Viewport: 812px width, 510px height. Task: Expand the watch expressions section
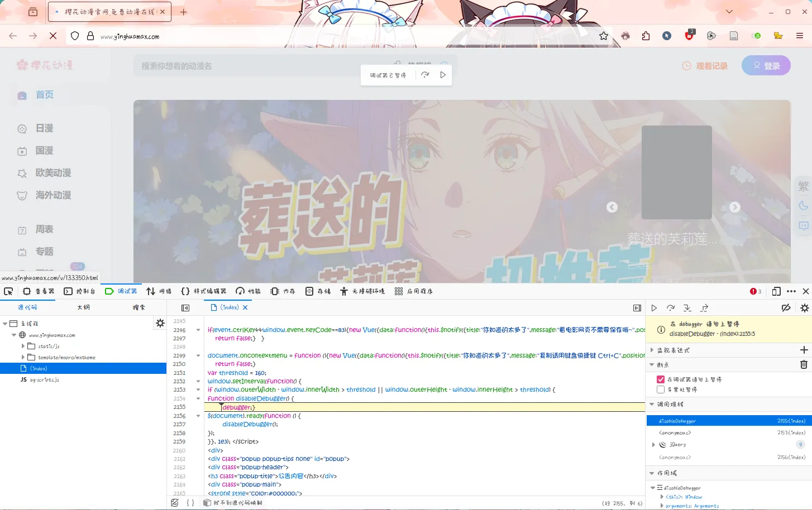click(652, 350)
